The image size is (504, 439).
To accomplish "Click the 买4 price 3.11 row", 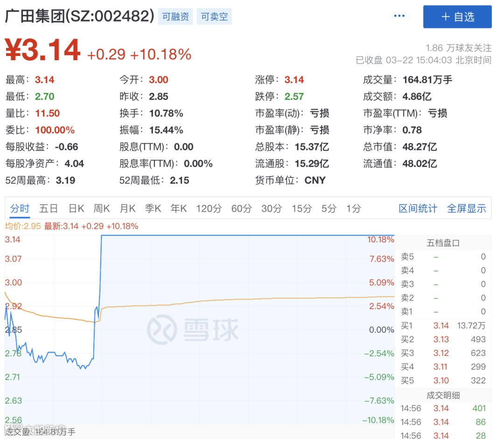I will (x=443, y=367).
